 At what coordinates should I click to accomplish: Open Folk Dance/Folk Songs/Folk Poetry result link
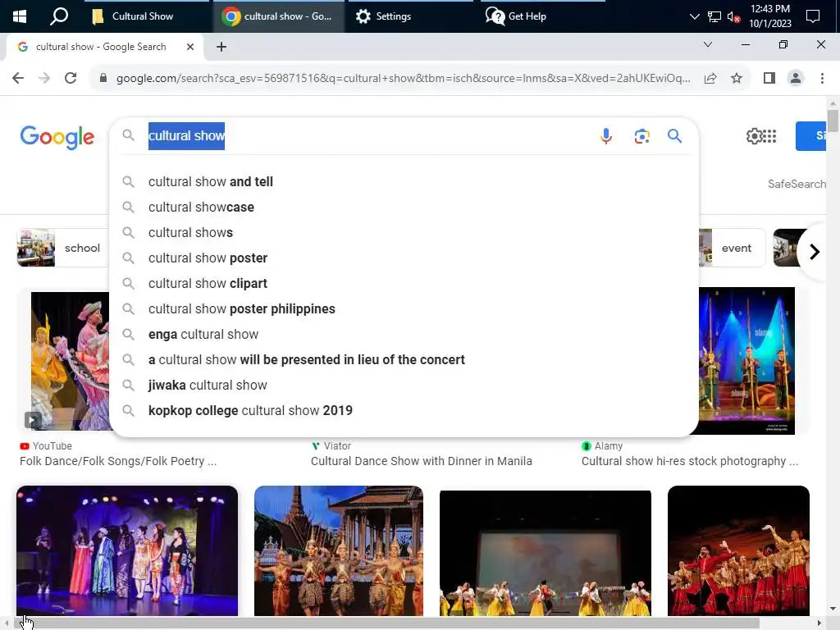coord(118,461)
